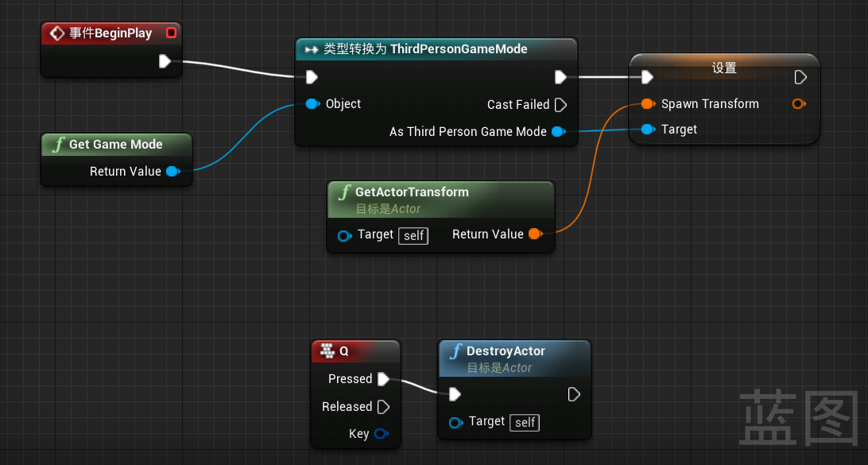Screen dimensions: 868x465
Task: Click the Cast Failed label
Action: coord(518,105)
